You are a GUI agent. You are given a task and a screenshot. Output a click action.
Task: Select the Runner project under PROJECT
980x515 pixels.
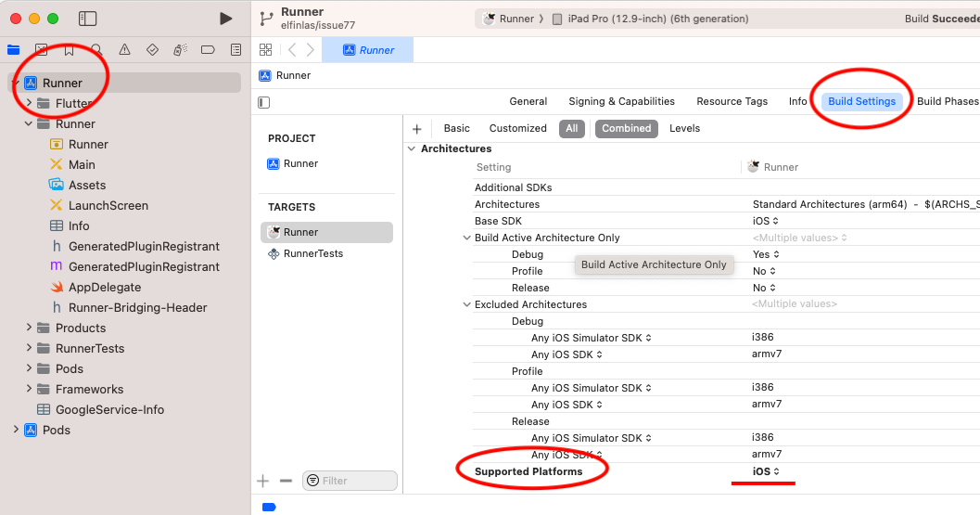pyautogui.click(x=293, y=164)
